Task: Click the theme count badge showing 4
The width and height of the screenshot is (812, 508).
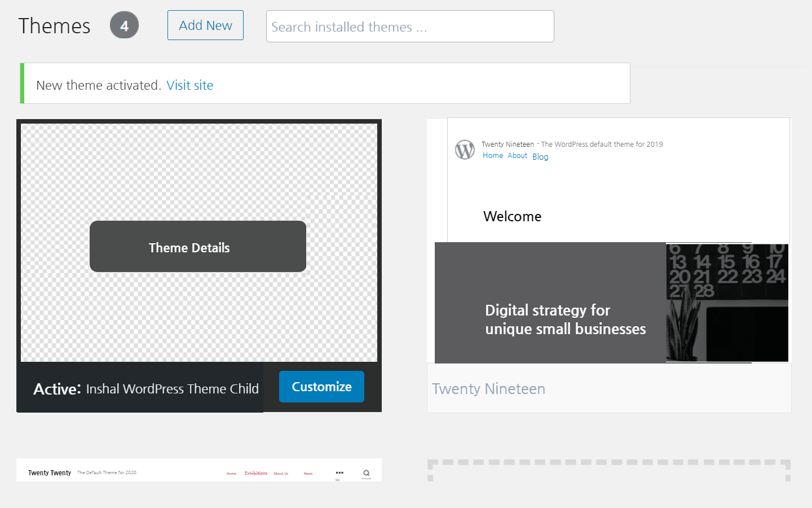Action: 124,25
